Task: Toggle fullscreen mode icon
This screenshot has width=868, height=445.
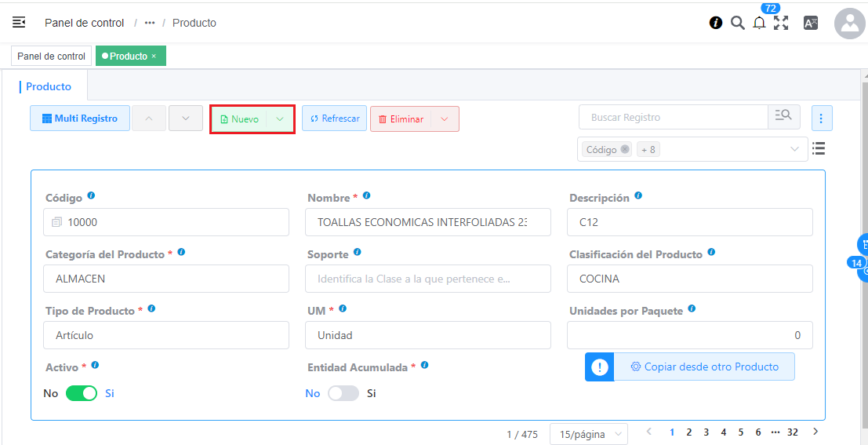Action: pos(781,23)
